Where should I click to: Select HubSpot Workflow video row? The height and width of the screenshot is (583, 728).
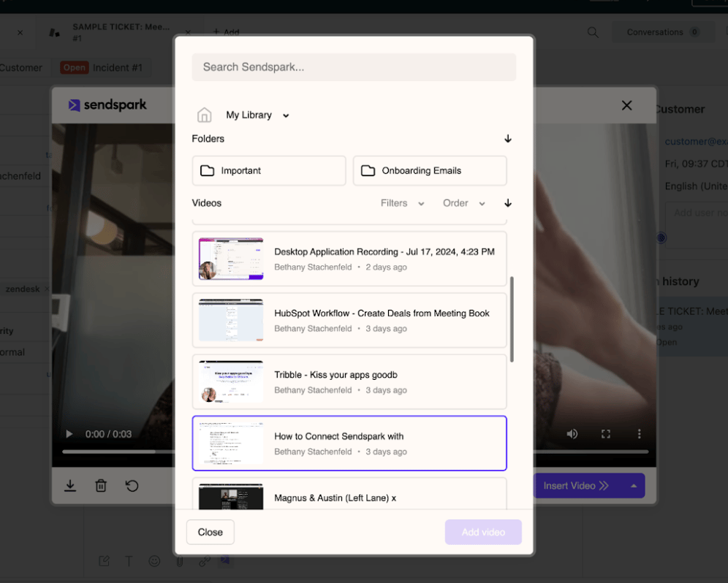click(349, 320)
